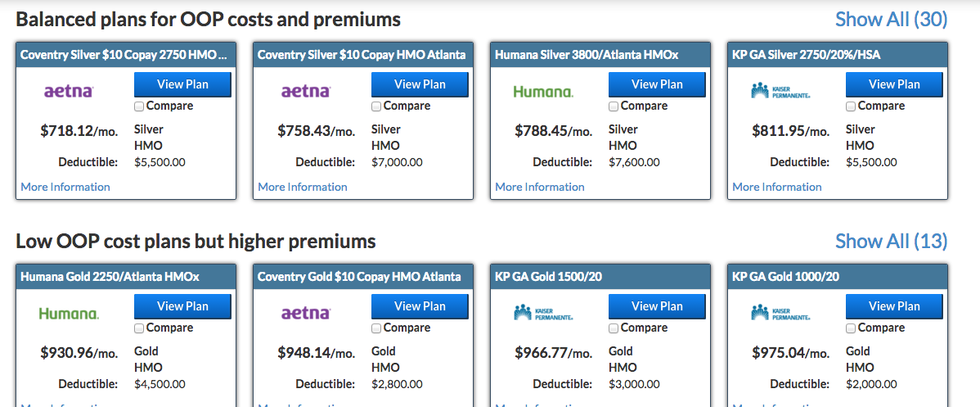Click Coventry Silver $10 Copay HMO Atlanta title
Image resolution: width=980 pixels, height=407 pixels.
coord(362,55)
